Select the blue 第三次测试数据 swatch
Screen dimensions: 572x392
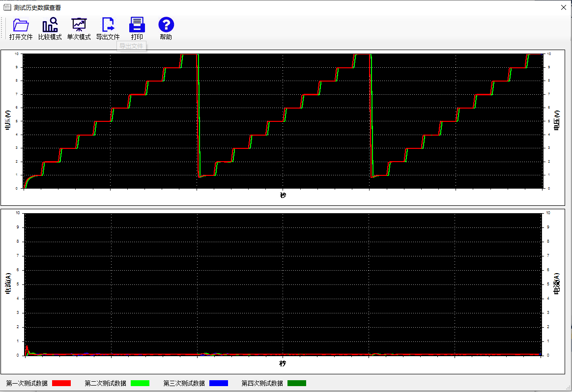[x=218, y=383]
